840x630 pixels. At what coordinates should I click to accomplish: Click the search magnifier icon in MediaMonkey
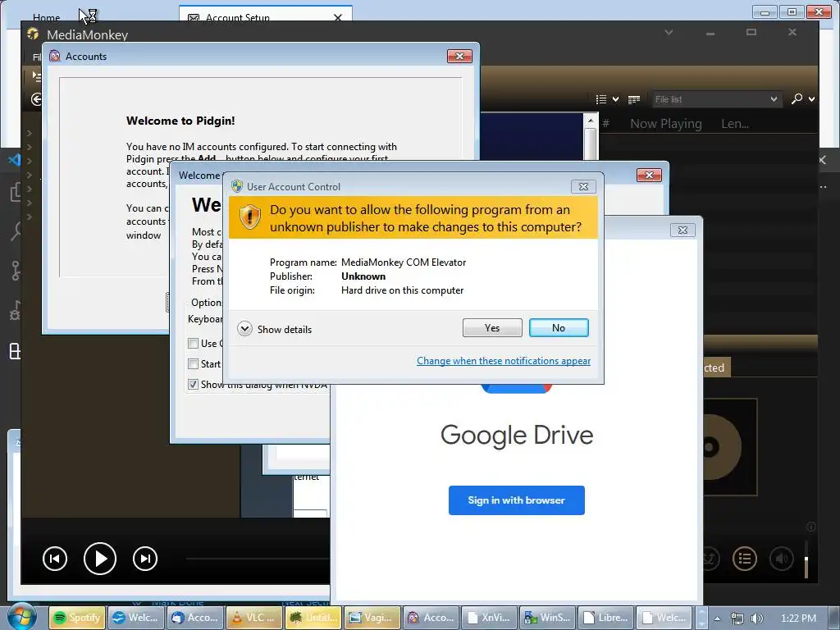797,98
